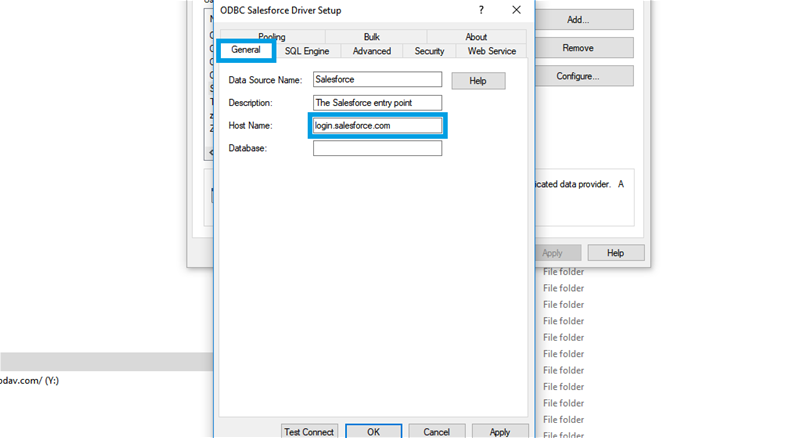The height and width of the screenshot is (438, 800).
Task: Select the Advanced tab
Action: point(372,51)
